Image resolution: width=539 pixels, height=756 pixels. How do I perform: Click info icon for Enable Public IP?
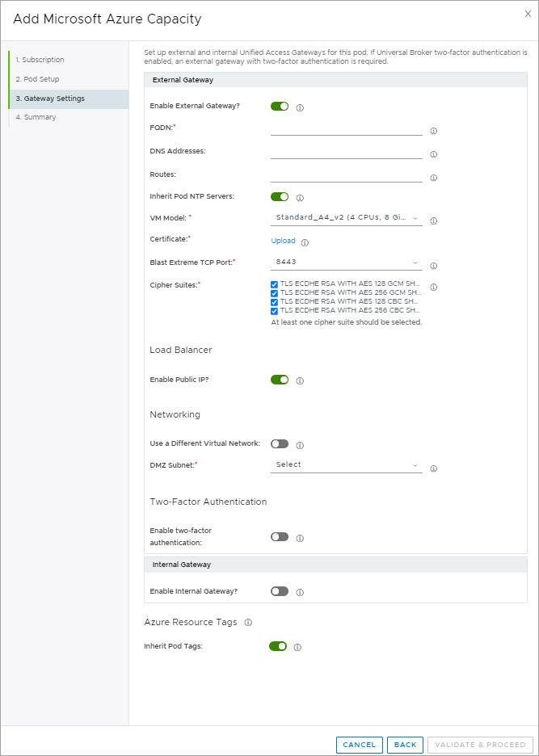click(x=300, y=381)
